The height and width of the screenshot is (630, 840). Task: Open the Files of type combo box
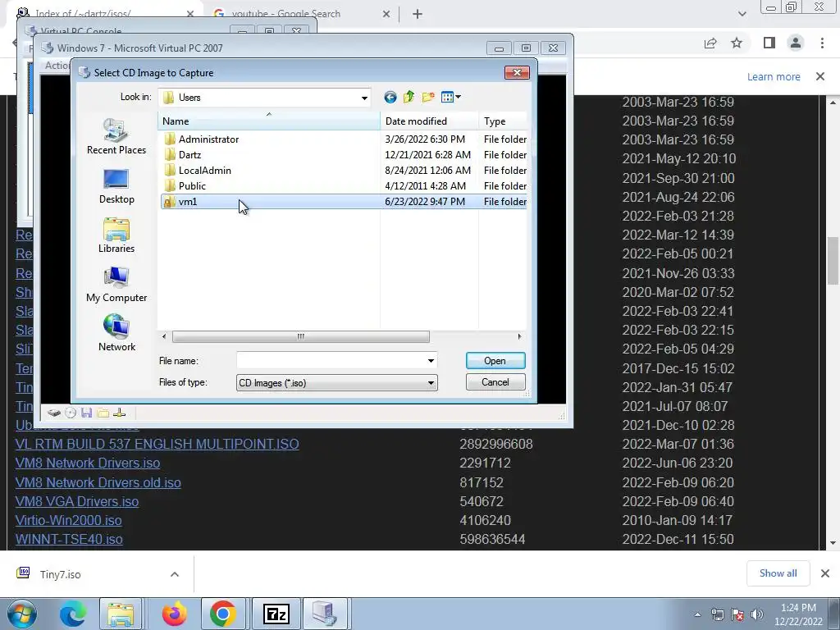336,382
